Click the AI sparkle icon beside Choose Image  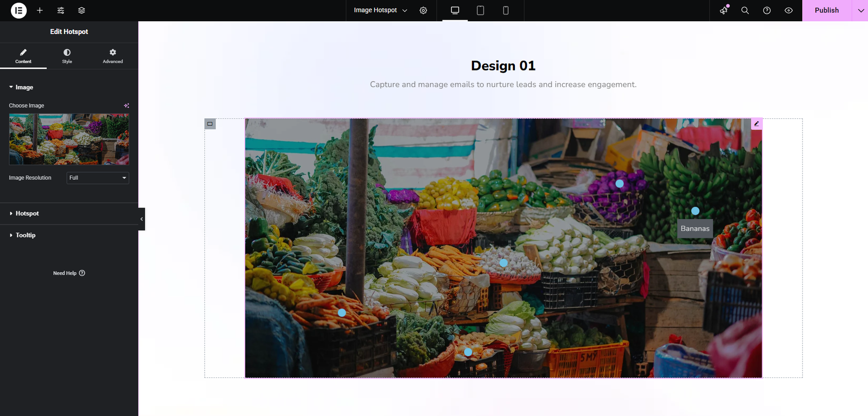coord(126,105)
